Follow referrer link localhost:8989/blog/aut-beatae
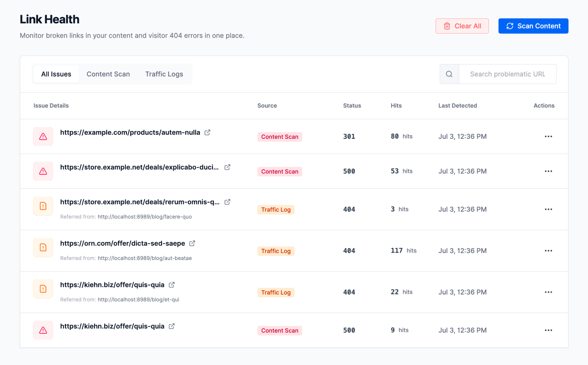 pos(145,258)
